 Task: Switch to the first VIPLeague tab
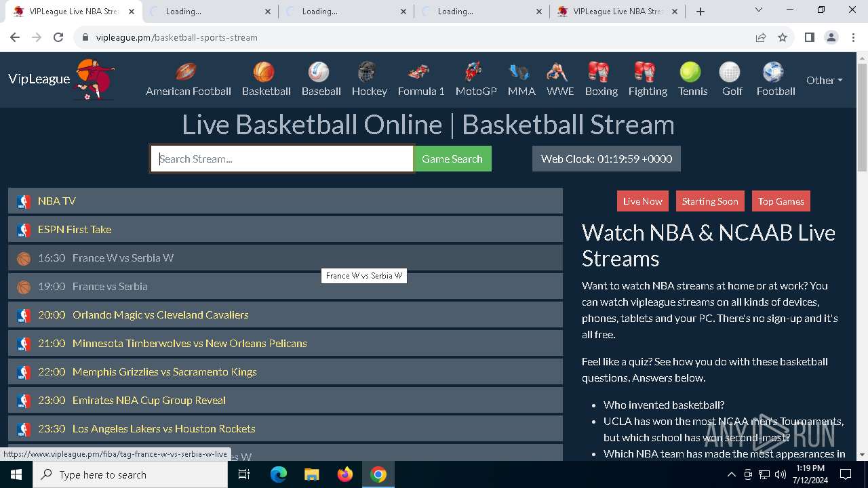click(73, 12)
